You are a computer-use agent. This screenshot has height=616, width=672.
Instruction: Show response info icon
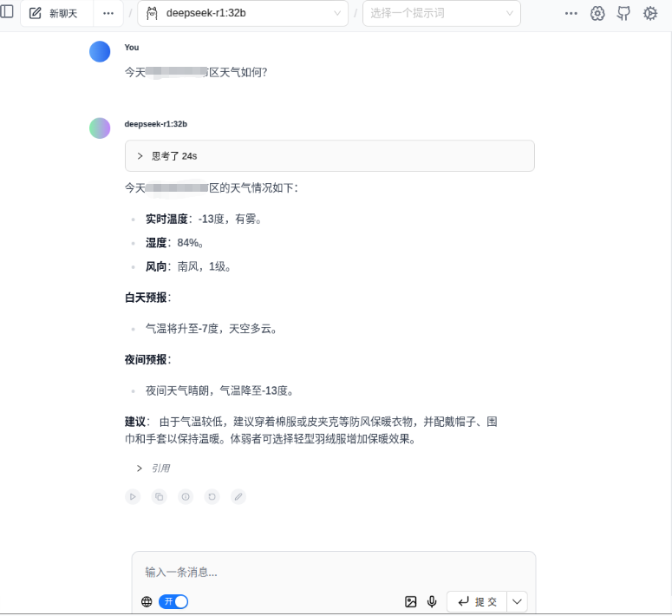pyautogui.click(x=186, y=497)
